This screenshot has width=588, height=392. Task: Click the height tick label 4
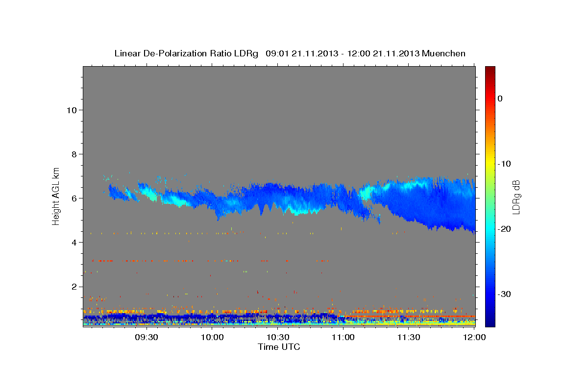tap(74, 242)
